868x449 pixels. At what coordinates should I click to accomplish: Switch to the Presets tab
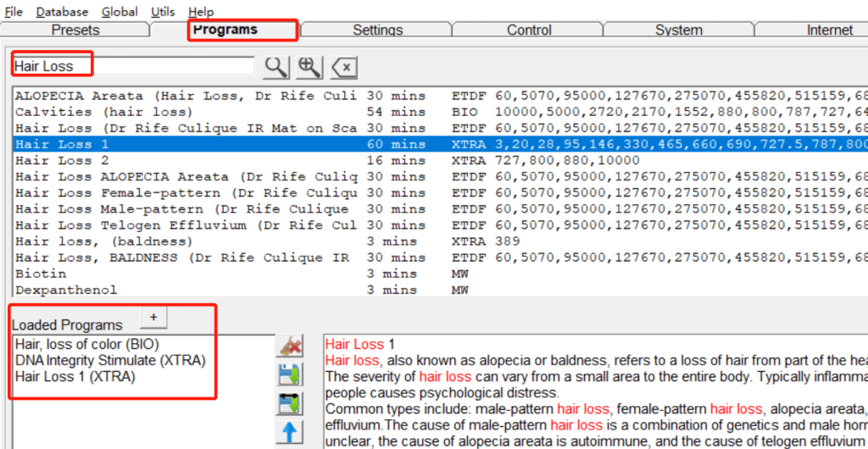[75, 30]
